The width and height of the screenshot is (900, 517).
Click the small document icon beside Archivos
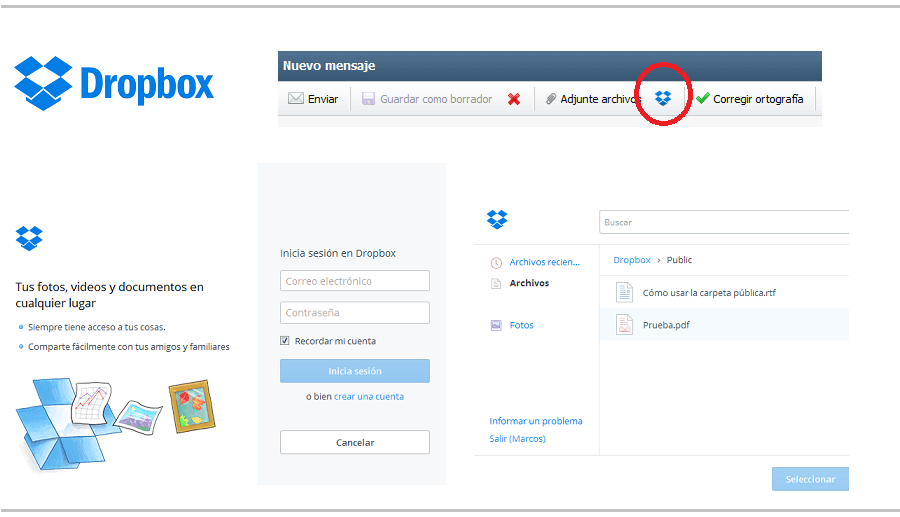[496, 283]
